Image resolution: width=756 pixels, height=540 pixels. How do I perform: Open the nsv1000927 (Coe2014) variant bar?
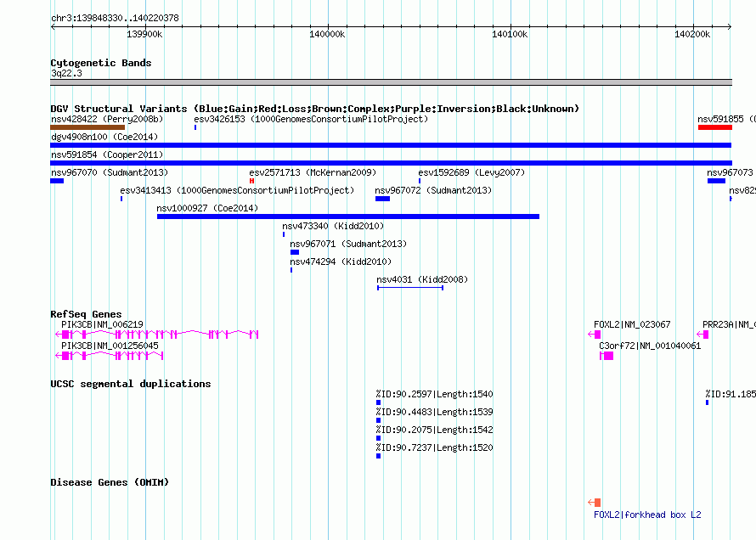coord(348,217)
